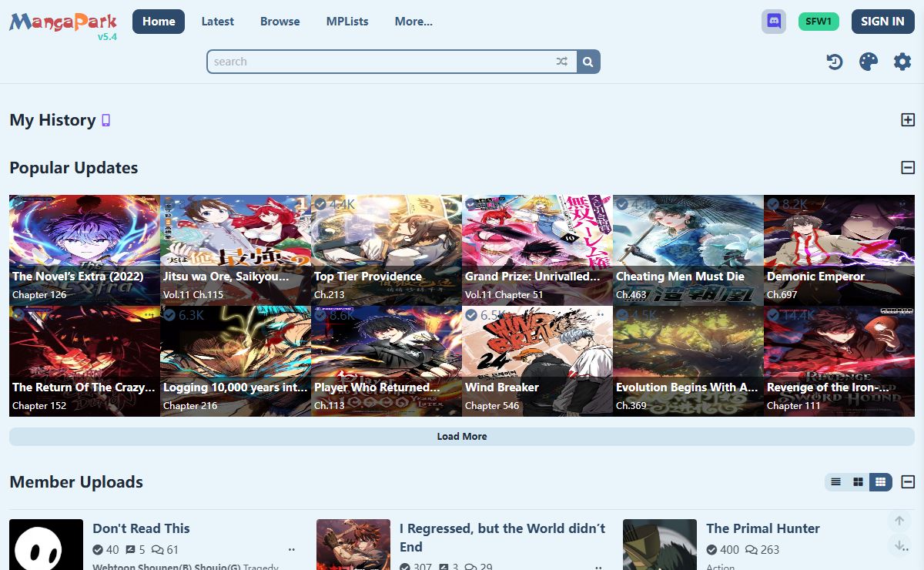
Task: Click the scroll-up arrow floating button
Action: 899,521
